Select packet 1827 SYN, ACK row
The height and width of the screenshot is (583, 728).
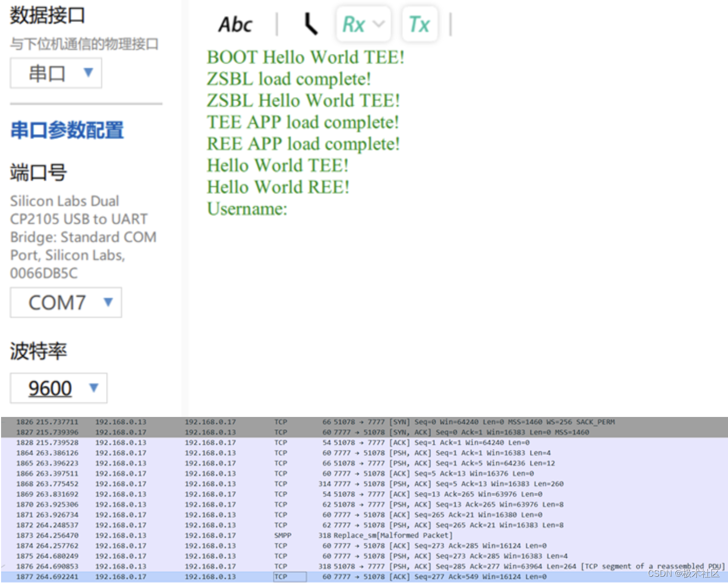[364, 432]
